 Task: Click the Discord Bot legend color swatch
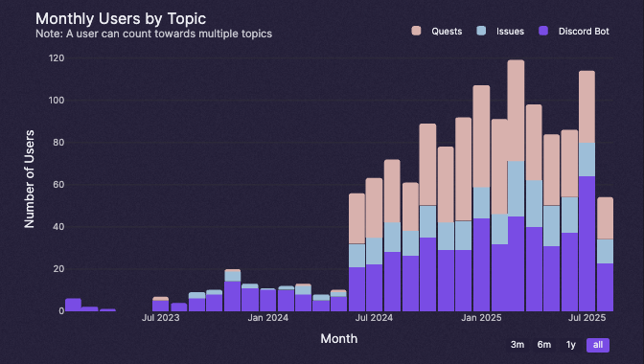[543, 31]
